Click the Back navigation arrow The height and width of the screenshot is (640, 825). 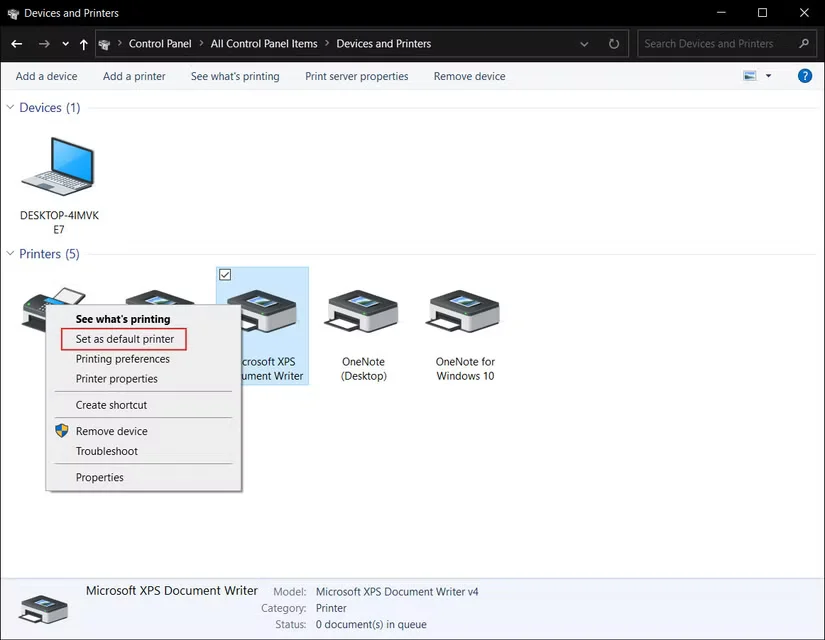17,44
